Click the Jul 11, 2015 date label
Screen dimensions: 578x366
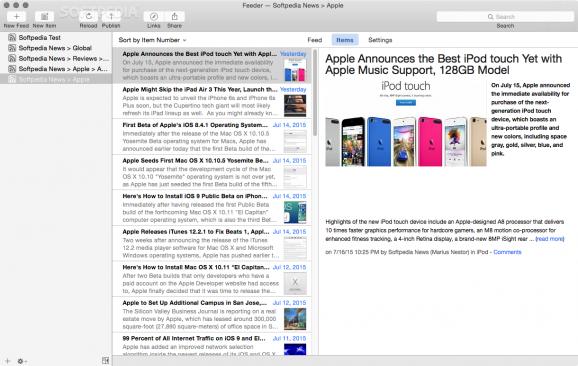[289, 338]
